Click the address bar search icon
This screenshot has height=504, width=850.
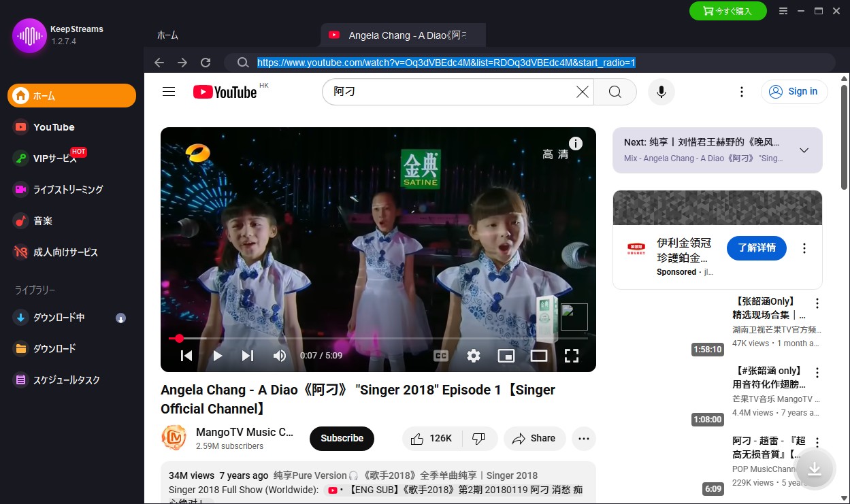tap(242, 63)
